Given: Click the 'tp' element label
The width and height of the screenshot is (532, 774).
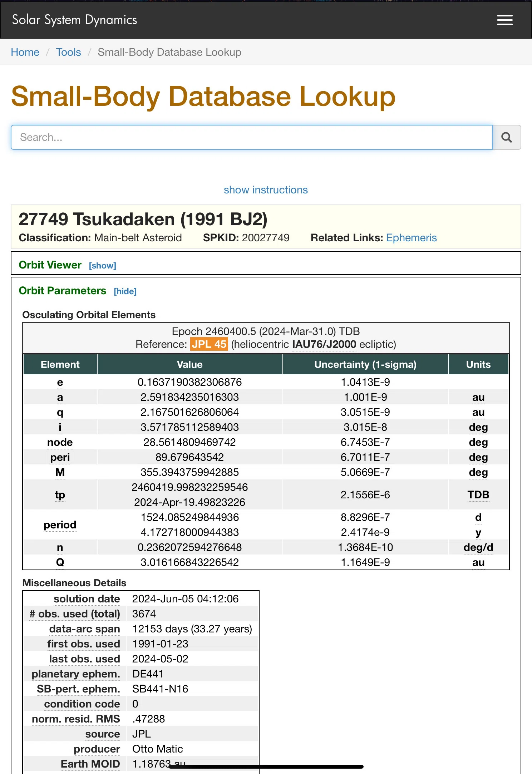Looking at the screenshot, I should coord(60,495).
